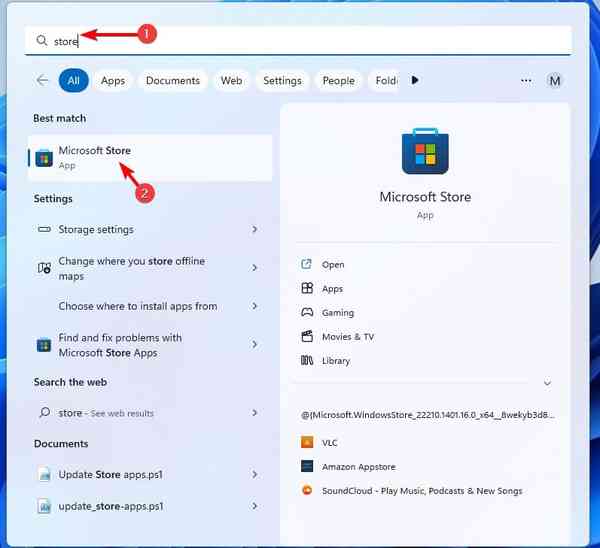The height and width of the screenshot is (548, 600).
Task: Click the Update Store apps.ps1 file icon
Action: click(x=44, y=474)
